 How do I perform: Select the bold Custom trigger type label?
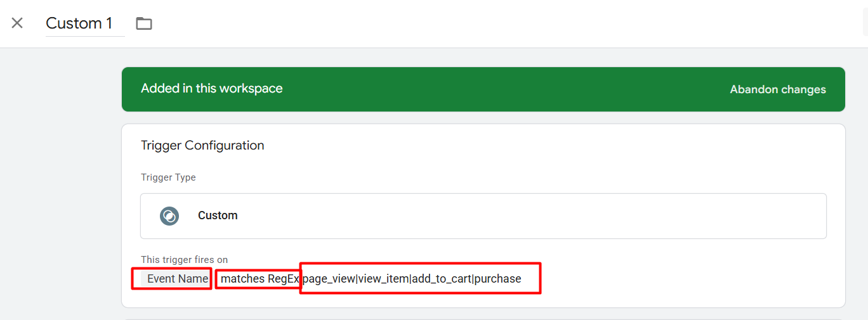click(218, 215)
